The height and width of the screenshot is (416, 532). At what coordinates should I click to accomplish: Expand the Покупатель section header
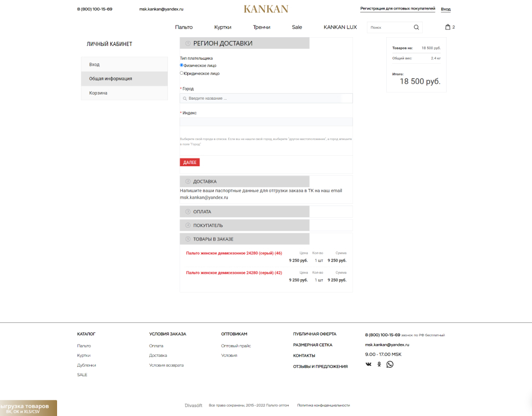coord(244,225)
